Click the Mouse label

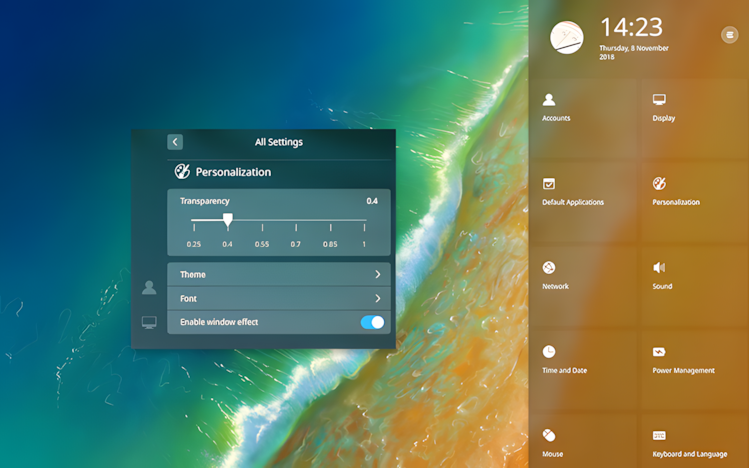pyautogui.click(x=553, y=454)
